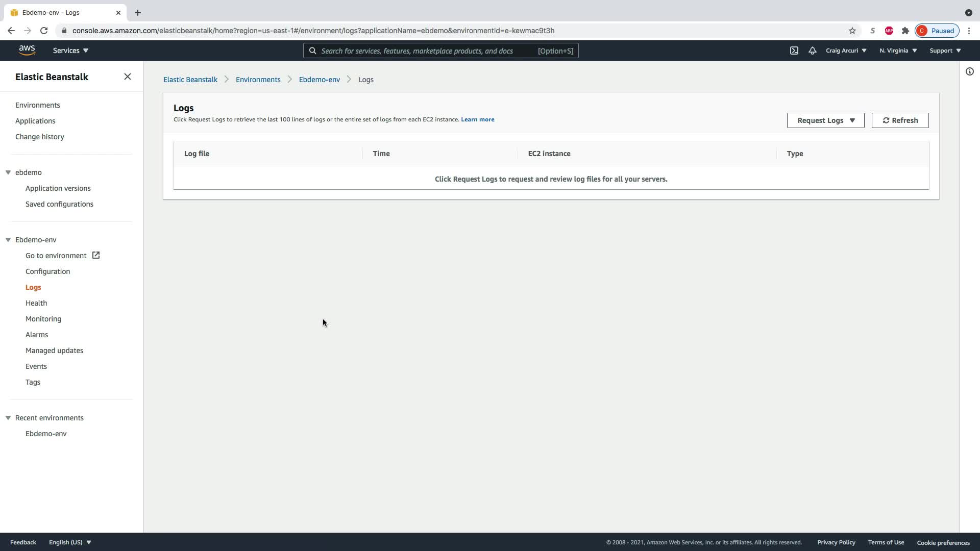Expand the Services menu
This screenshot has width=980, height=551.
pos(70,51)
